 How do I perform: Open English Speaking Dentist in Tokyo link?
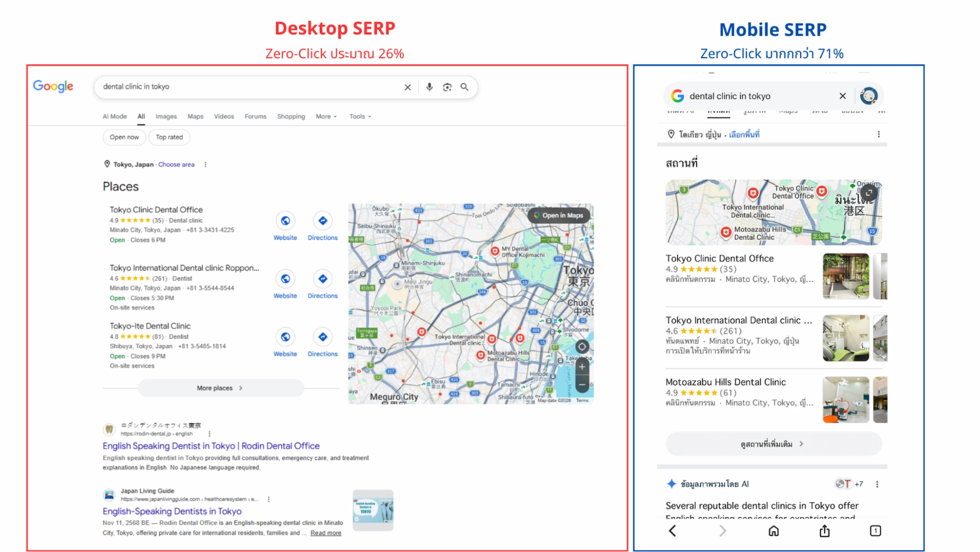tap(211, 446)
